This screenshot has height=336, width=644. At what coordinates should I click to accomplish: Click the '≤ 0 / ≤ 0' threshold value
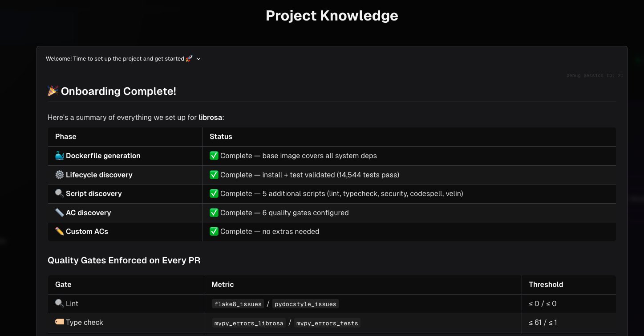point(543,304)
